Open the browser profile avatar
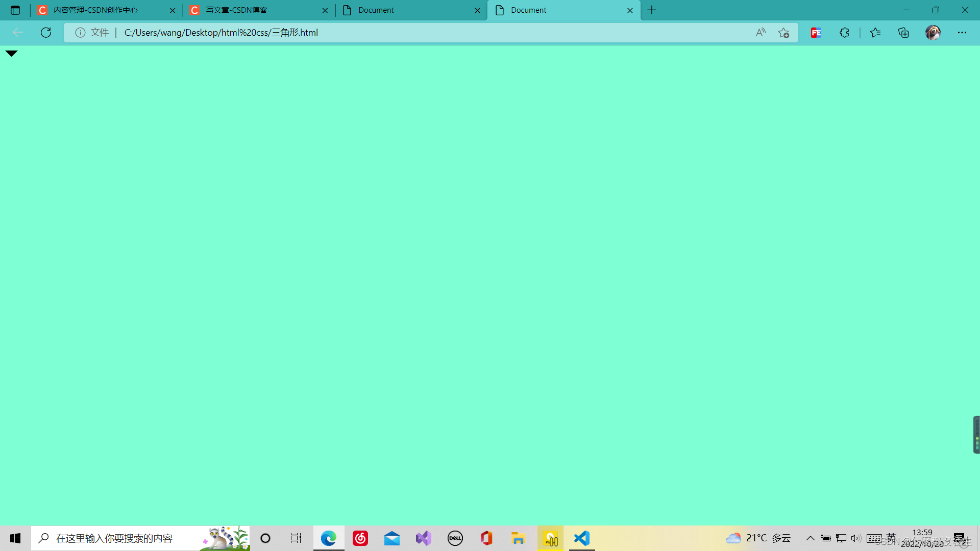This screenshot has width=980, height=551. coord(933,33)
